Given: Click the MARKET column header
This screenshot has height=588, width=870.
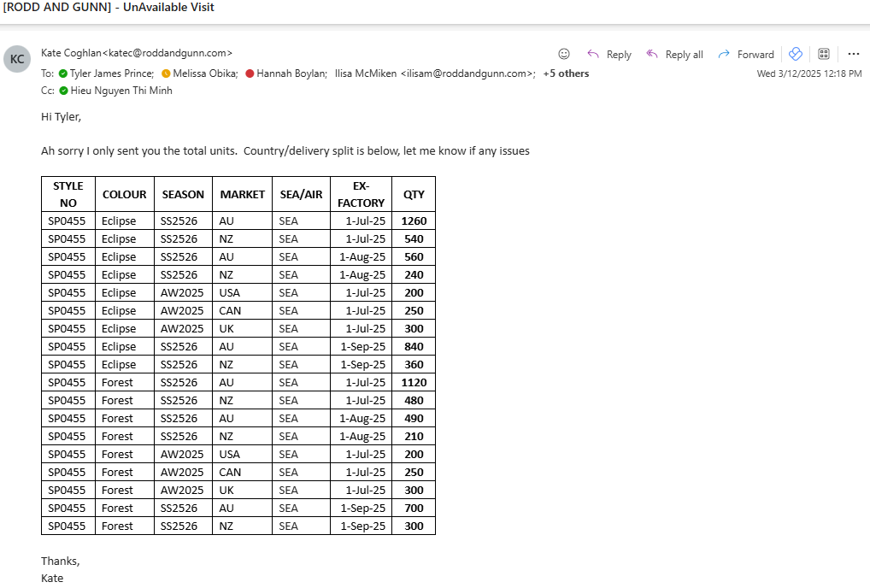Looking at the screenshot, I should coord(242,194).
